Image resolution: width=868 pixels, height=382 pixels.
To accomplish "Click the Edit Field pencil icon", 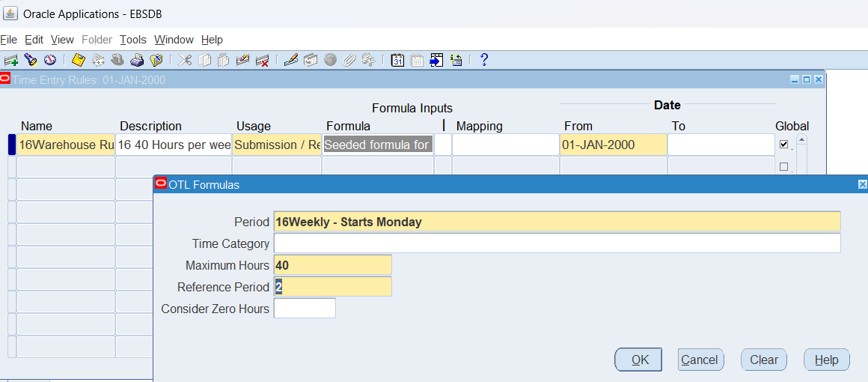I will coord(291,61).
